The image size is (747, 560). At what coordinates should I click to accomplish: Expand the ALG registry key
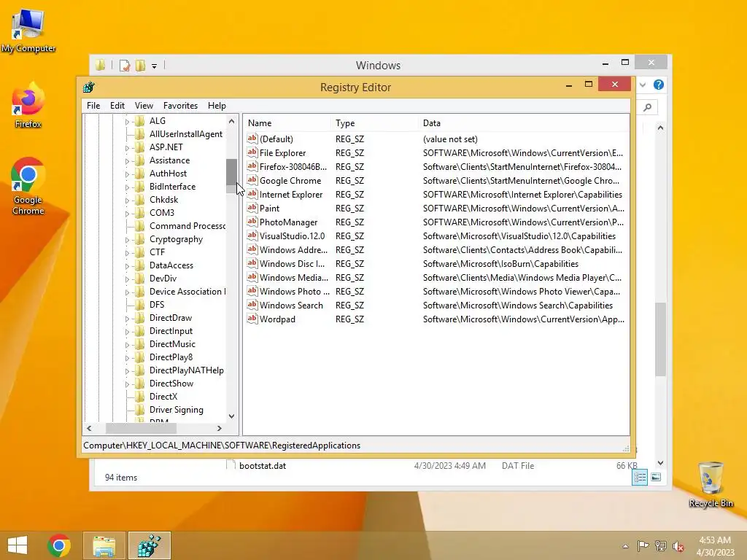[x=127, y=122]
